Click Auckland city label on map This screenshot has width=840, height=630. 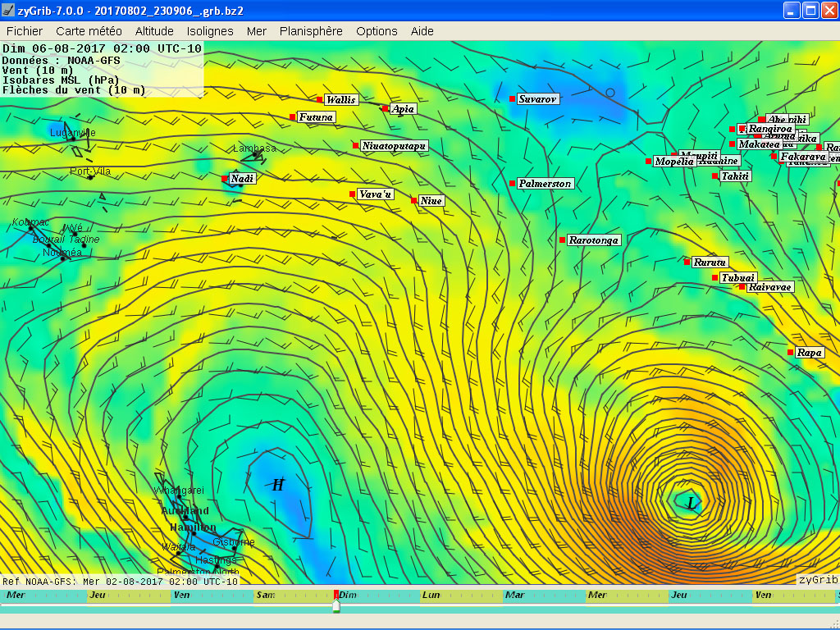click(185, 510)
